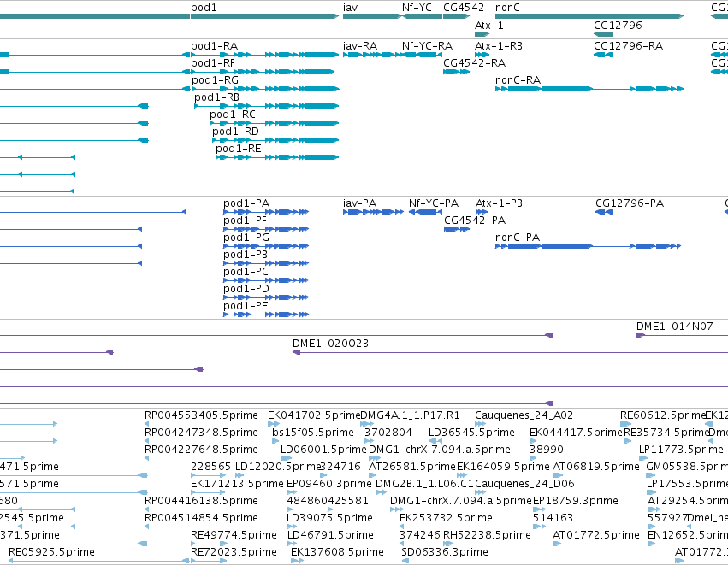Click EST EK164059.5prime

pos(462,475)
